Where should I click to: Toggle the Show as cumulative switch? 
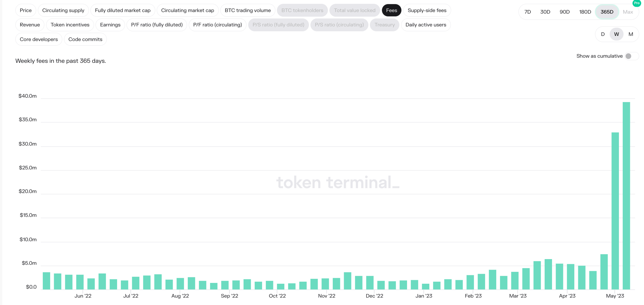pos(631,56)
